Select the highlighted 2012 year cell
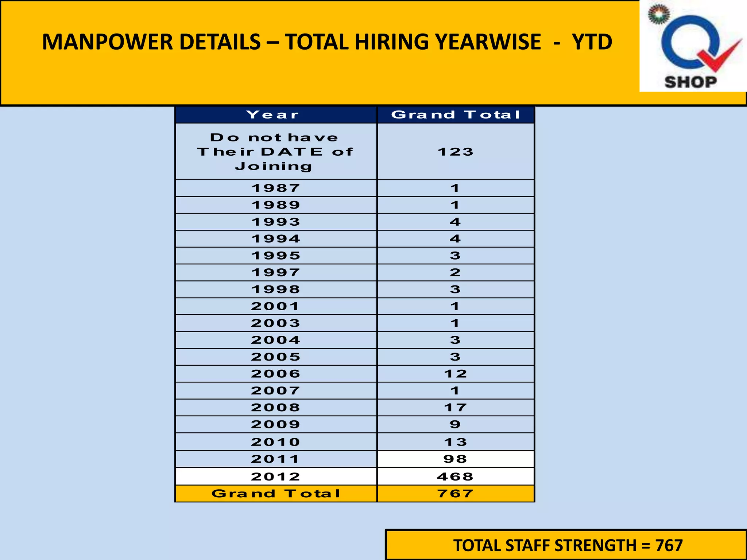The height and width of the screenshot is (560, 747). (x=276, y=477)
